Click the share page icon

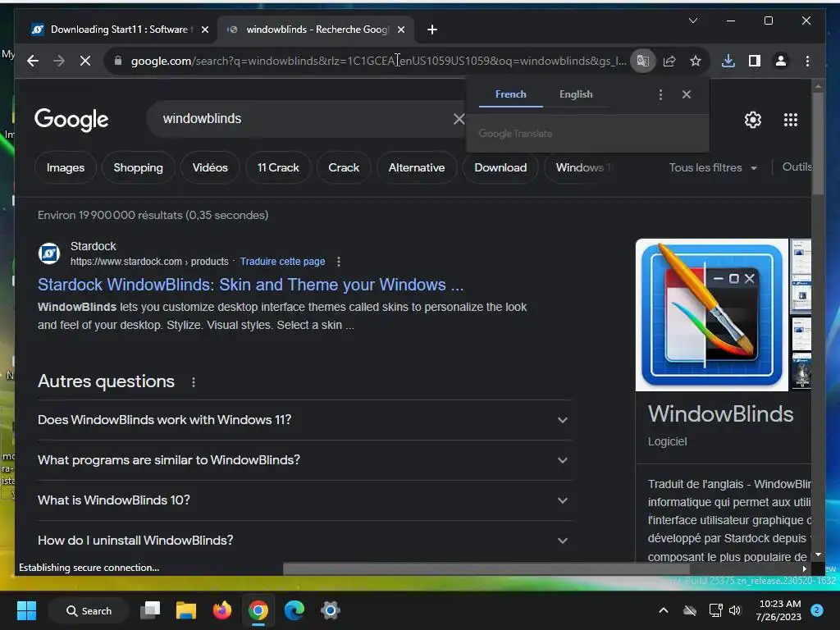pyautogui.click(x=669, y=61)
